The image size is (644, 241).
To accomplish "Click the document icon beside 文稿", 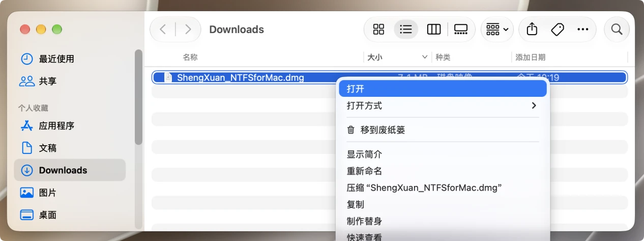I will [x=26, y=148].
